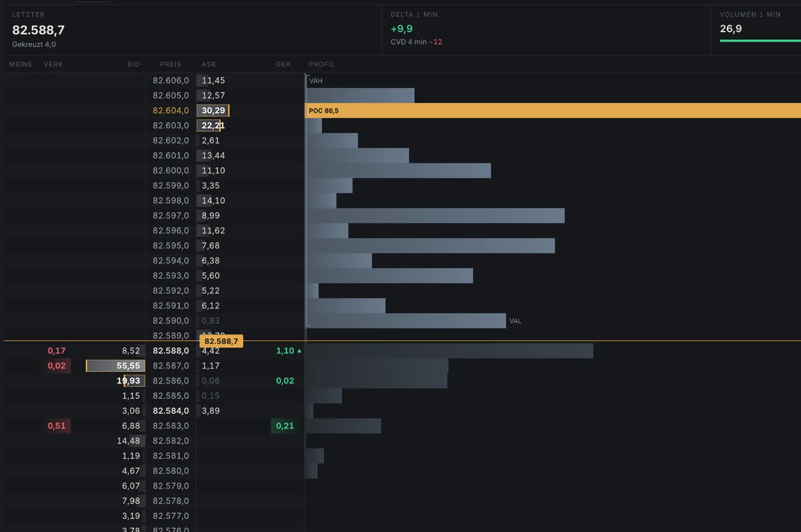Viewport: 801px width, 532px height.
Task: Click the Delta 1 Min value +9,9
Action: (402, 29)
